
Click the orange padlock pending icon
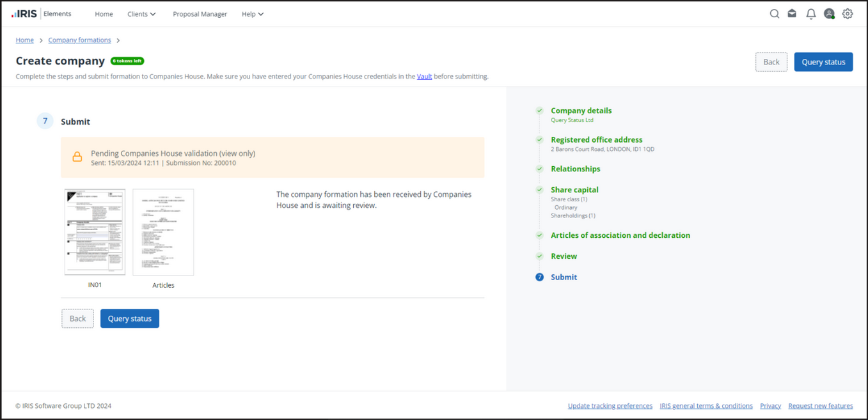click(77, 157)
